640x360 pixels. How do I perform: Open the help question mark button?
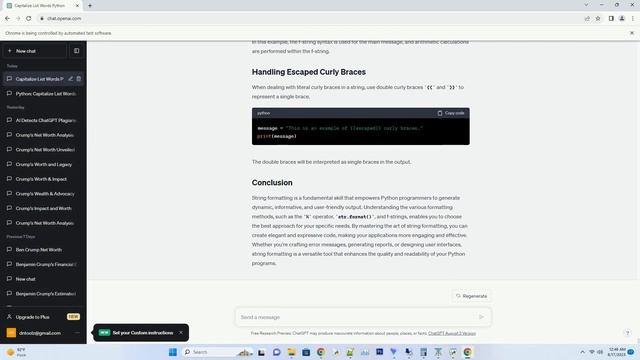point(627,333)
